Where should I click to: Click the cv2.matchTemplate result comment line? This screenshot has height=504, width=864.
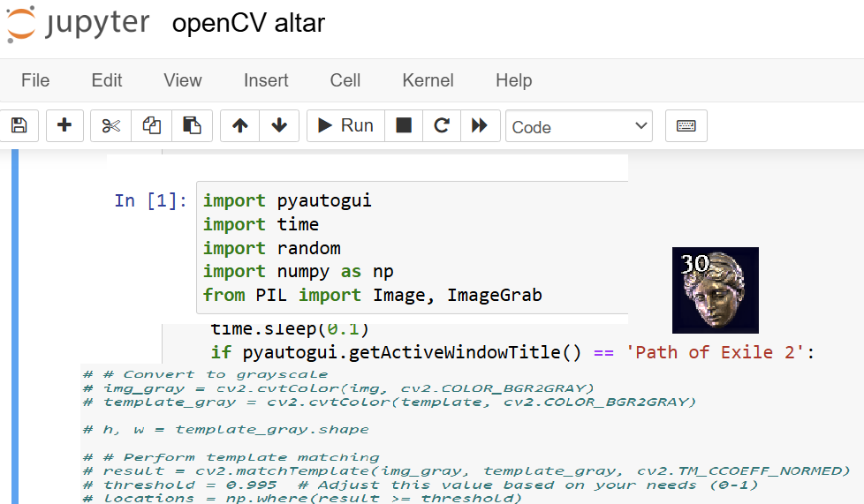[466, 471]
